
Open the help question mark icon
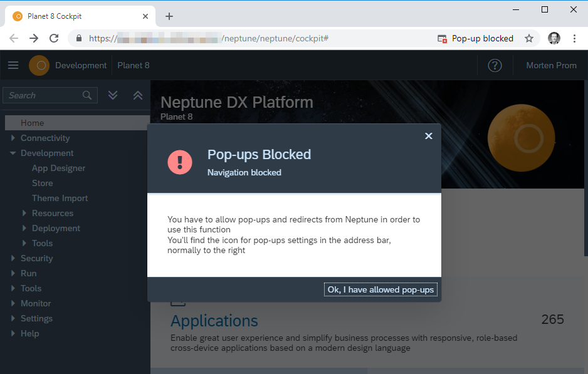point(495,65)
